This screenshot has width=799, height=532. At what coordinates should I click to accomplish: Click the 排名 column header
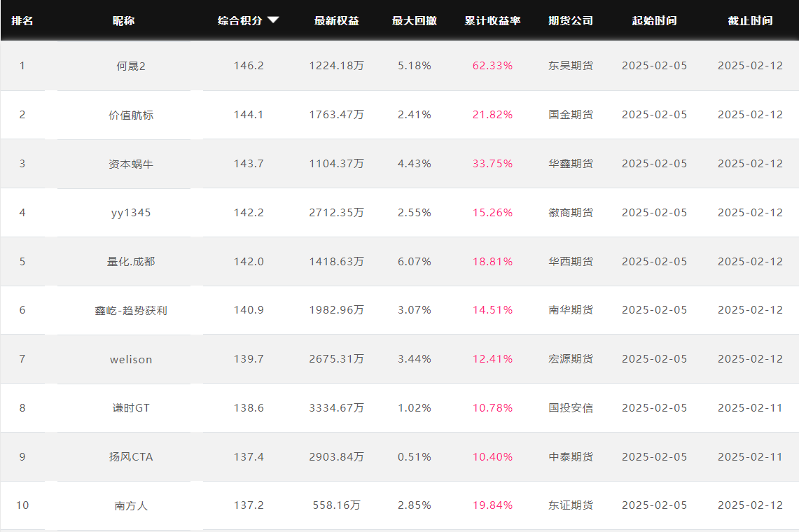pos(22,20)
